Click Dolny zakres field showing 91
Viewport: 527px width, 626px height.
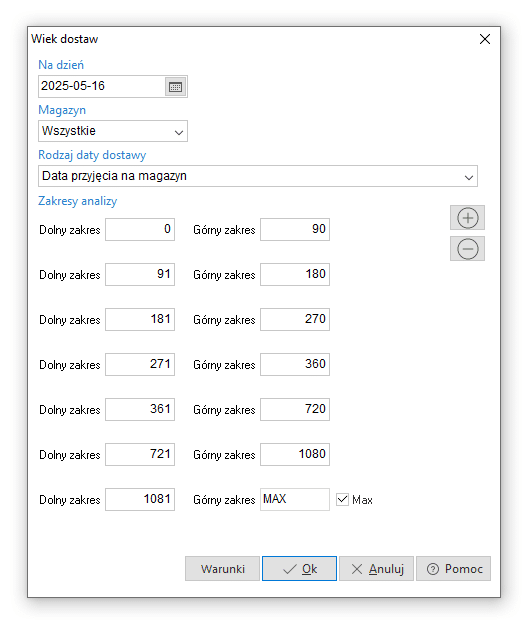[x=140, y=274]
